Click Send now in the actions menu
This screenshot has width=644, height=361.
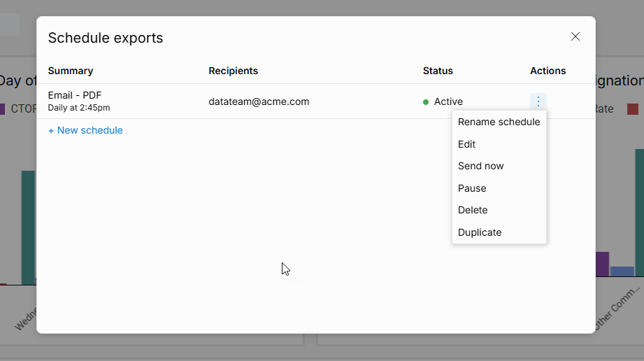point(480,166)
